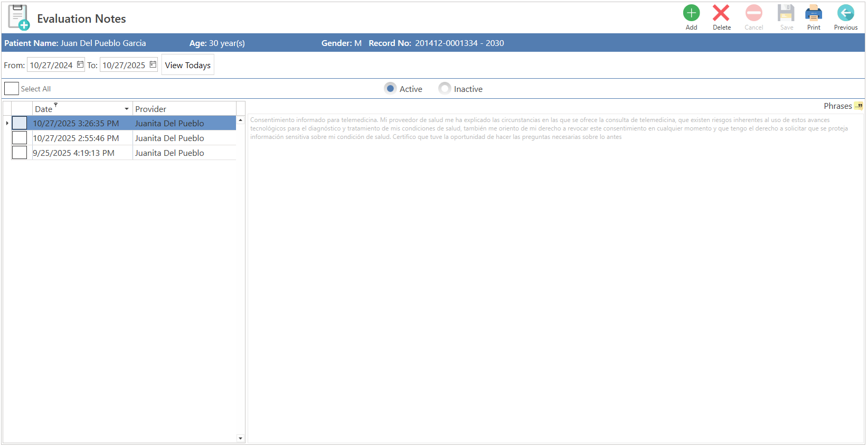Check the Select All checkbox
Image resolution: width=868 pixels, height=448 pixels.
[12, 89]
